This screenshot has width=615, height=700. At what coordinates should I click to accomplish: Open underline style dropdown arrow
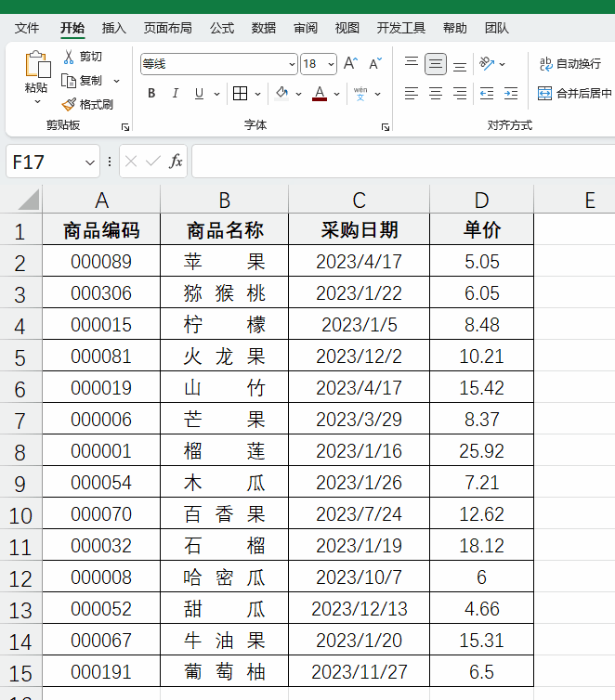(216, 94)
